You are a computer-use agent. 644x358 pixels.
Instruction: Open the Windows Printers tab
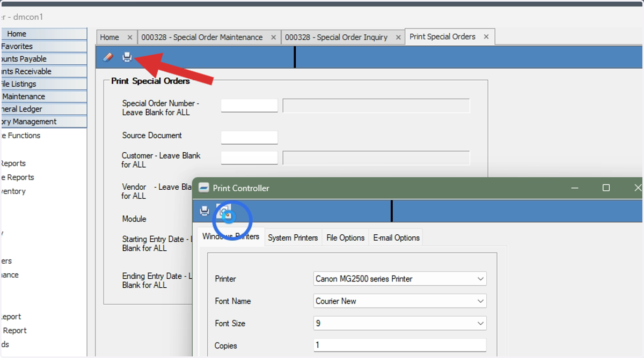click(x=231, y=237)
